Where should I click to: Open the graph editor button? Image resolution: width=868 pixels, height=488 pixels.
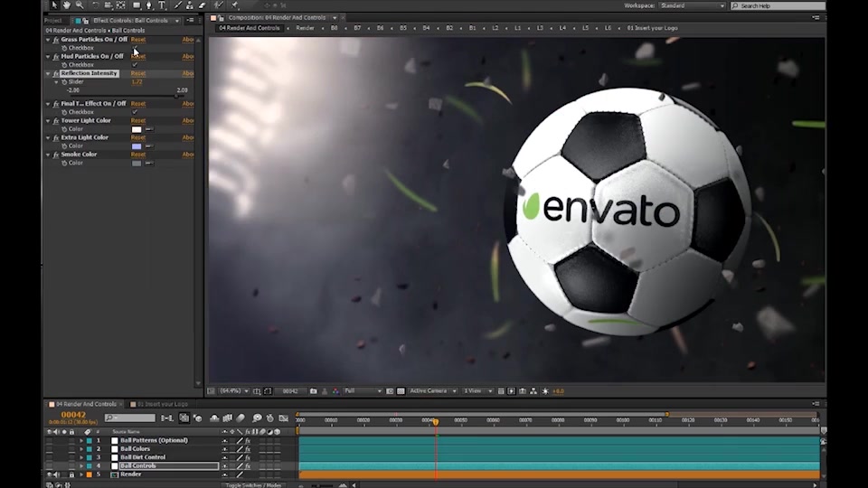[x=283, y=418]
